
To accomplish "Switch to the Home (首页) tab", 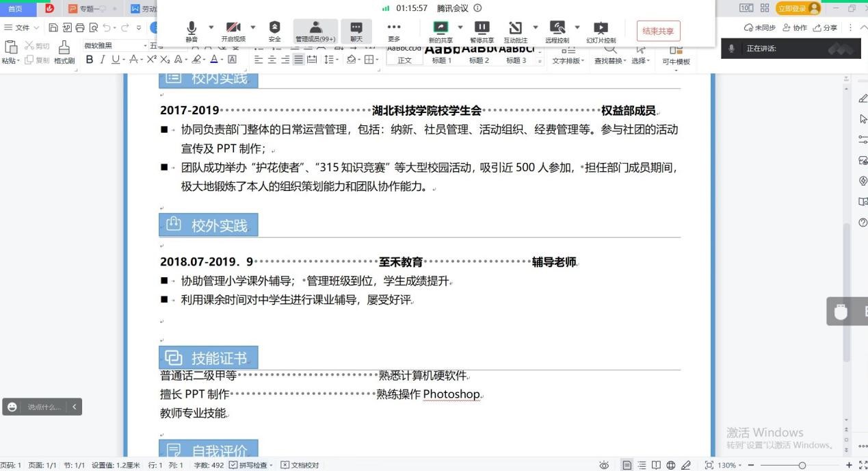I will (x=16, y=8).
